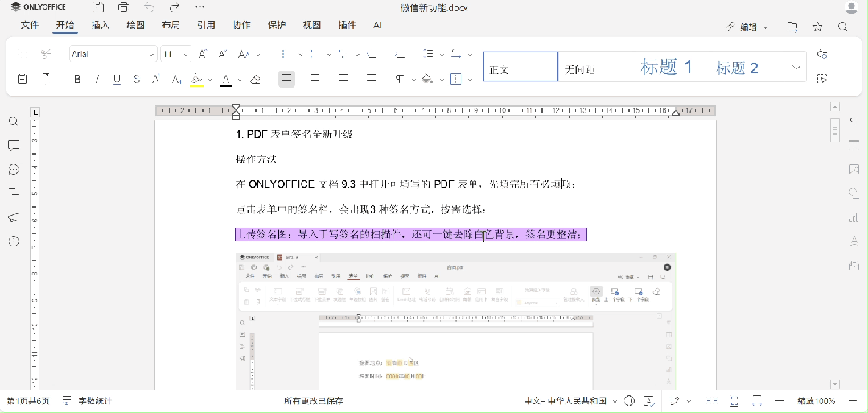Click the copy style format painter icon
Screen dimensions: 868x413
[x=46, y=79]
